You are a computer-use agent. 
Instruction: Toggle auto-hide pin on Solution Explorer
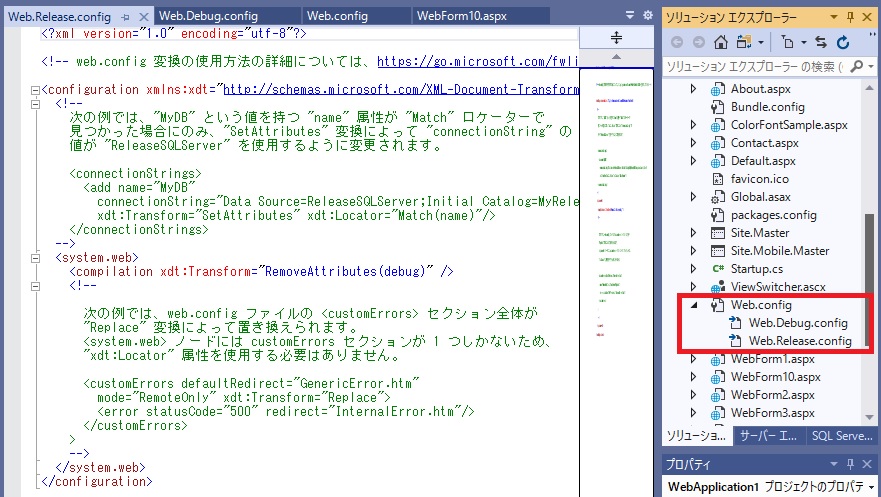pos(850,17)
